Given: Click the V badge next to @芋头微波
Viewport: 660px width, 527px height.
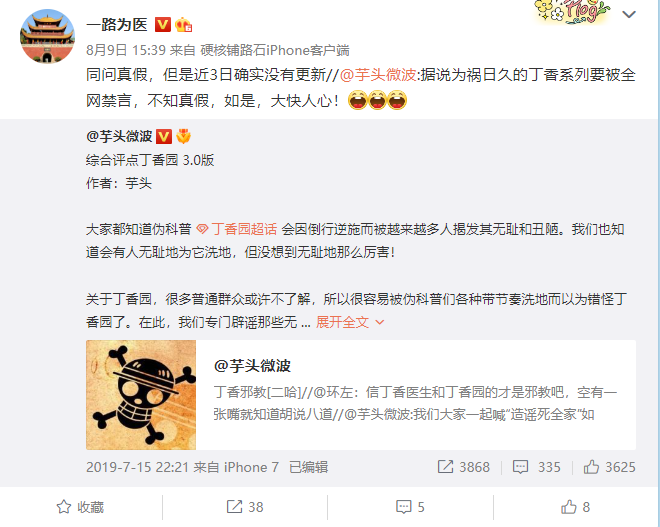Looking at the screenshot, I should tap(164, 136).
